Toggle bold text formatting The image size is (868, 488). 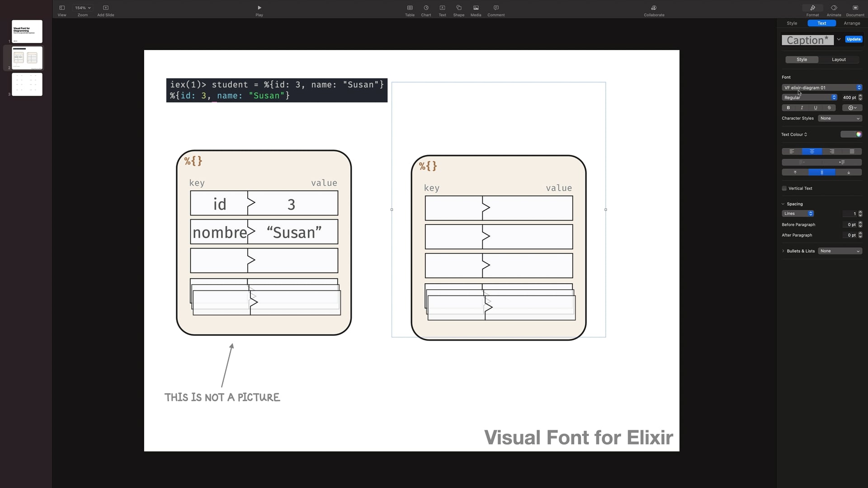point(788,108)
